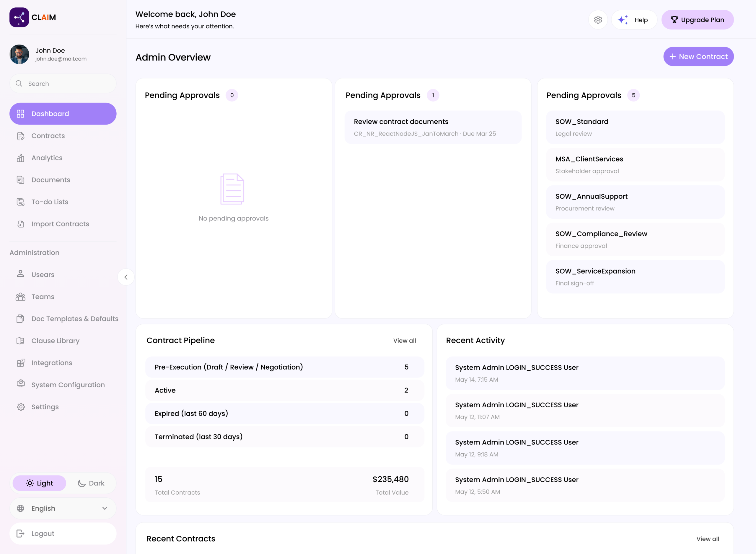Screen dimensions: 756x554
Task: Click the sidebar Search field
Action: click(x=63, y=84)
